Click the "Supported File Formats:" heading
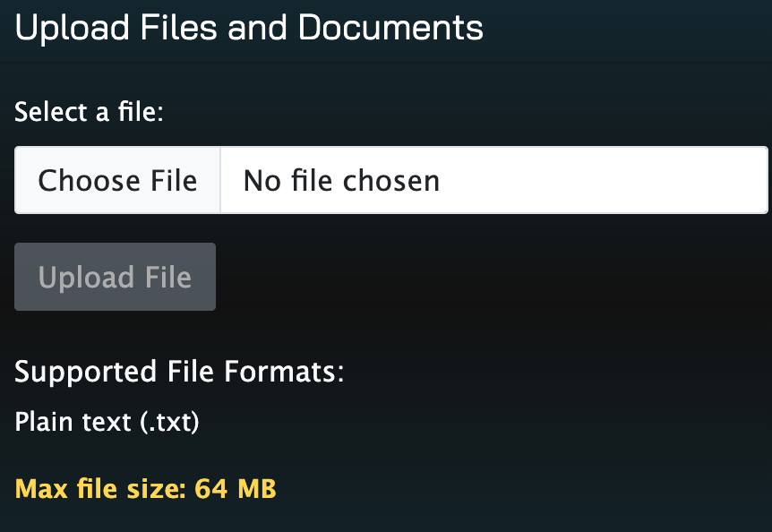 (179, 372)
